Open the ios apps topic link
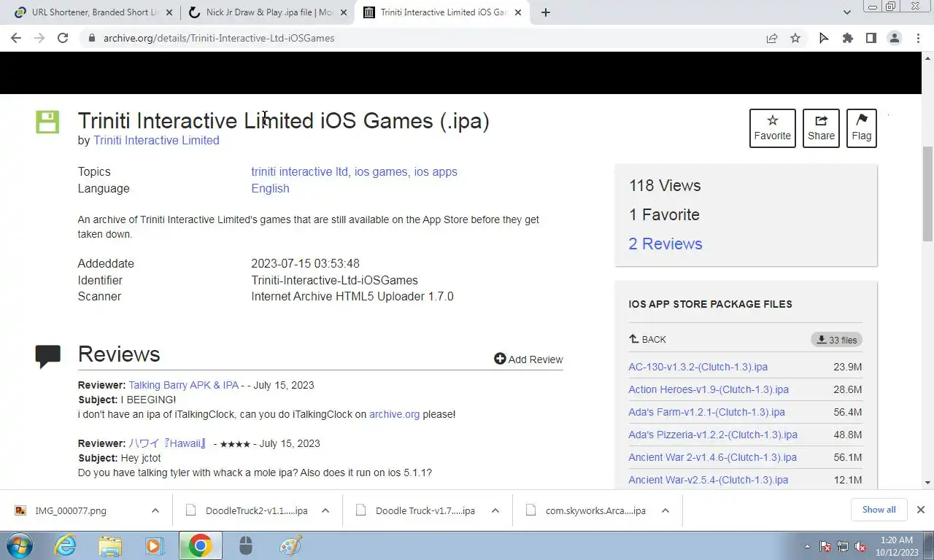The width and height of the screenshot is (934, 560). [x=436, y=172]
